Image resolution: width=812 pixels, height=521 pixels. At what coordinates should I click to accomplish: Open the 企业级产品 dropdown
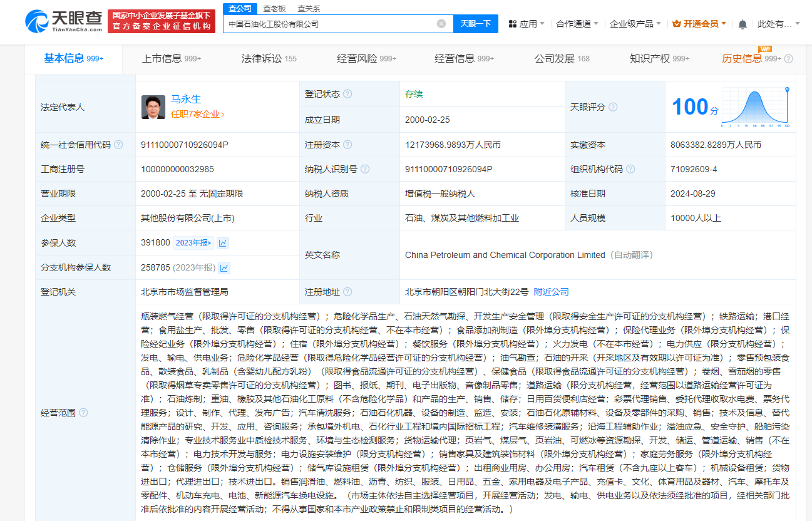(x=630, y=23)
